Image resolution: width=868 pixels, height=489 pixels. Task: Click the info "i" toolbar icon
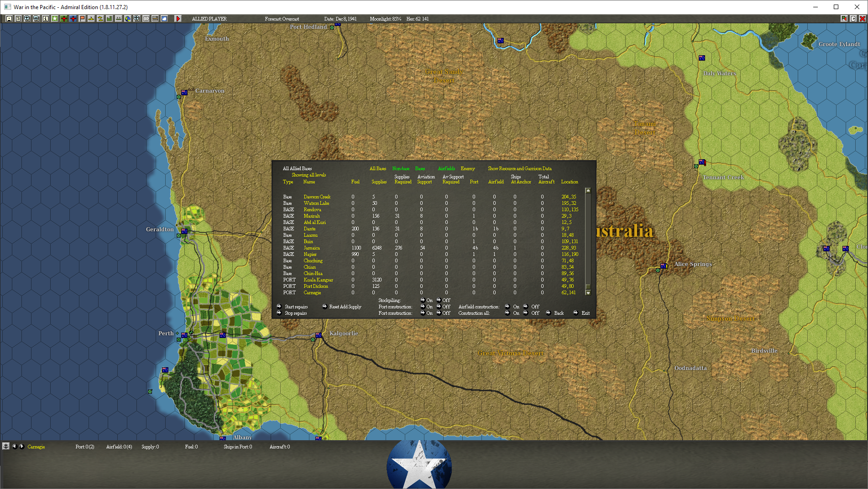tap(46, 19)
